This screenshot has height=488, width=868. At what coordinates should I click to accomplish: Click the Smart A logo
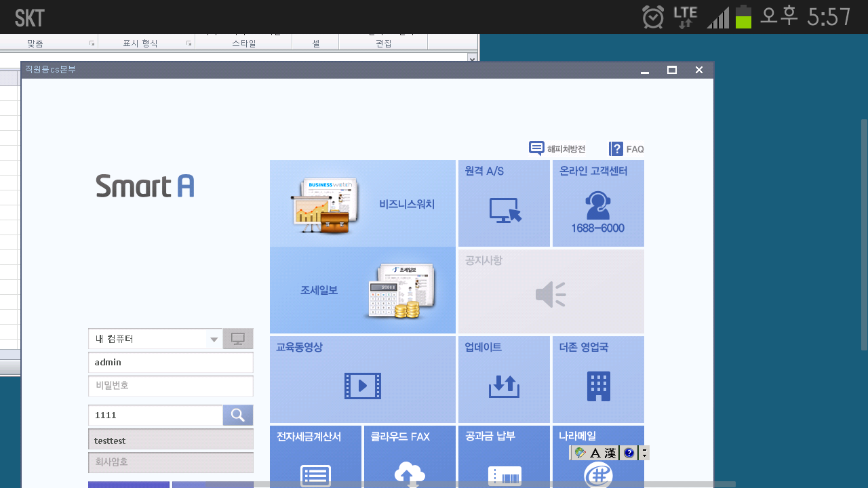(145, 185)
